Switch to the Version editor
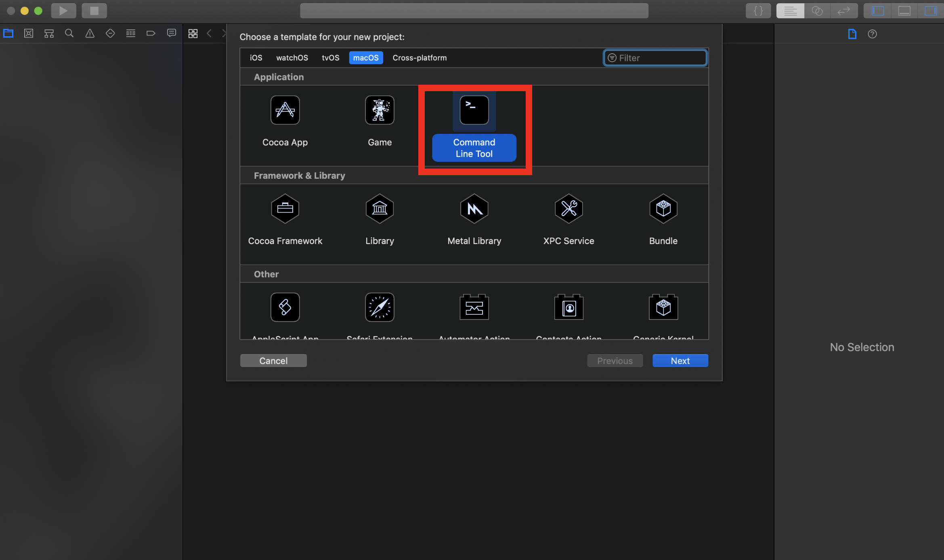The width and height of the screenshot is (944, 560). [x=844, y=11]
